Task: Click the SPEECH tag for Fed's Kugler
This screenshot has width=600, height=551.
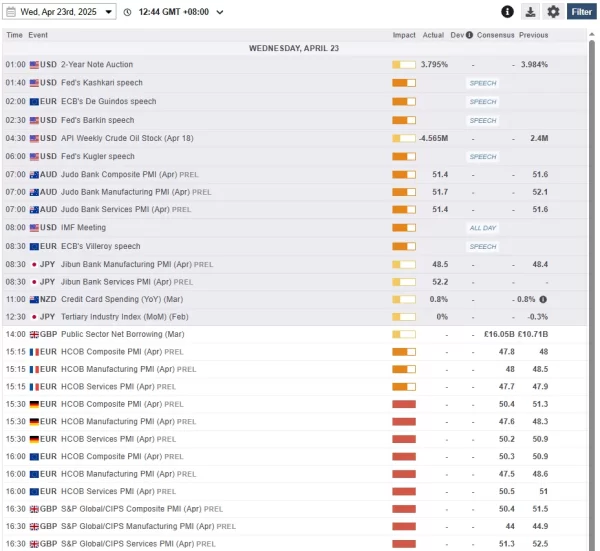Action: point(483,157)
